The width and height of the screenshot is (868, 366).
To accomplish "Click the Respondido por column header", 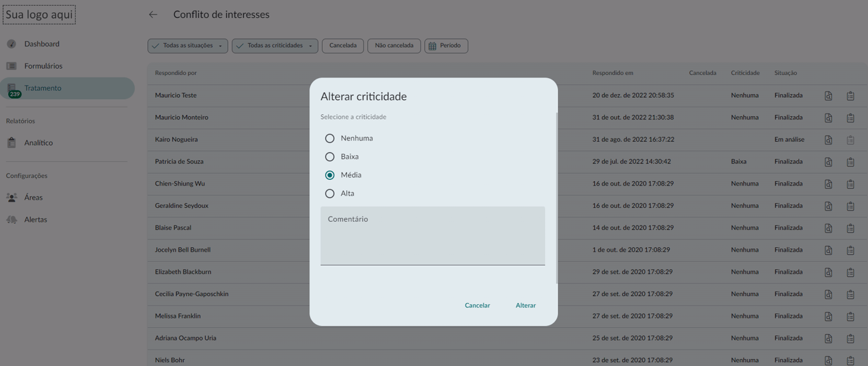I will 176,73.
